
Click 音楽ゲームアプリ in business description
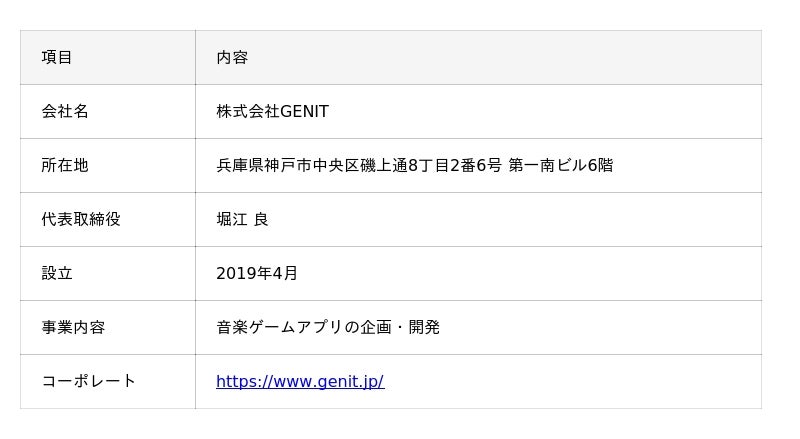coord(280,327)
